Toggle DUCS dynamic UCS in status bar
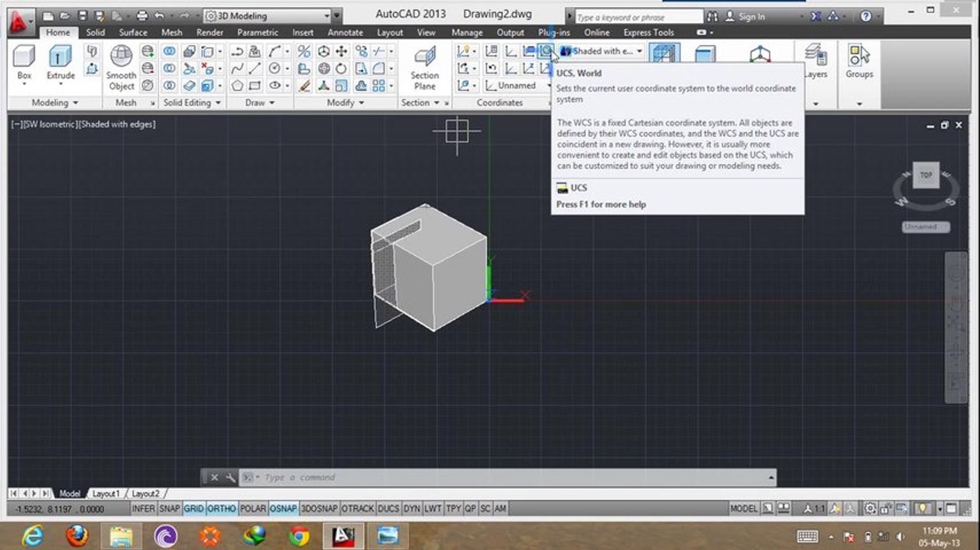The height and width of the screenshot is (550, 980). (x=388, y=509)
